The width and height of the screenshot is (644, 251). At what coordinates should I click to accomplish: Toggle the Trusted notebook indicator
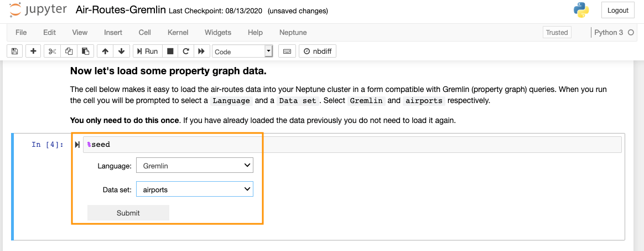[557, 33]
